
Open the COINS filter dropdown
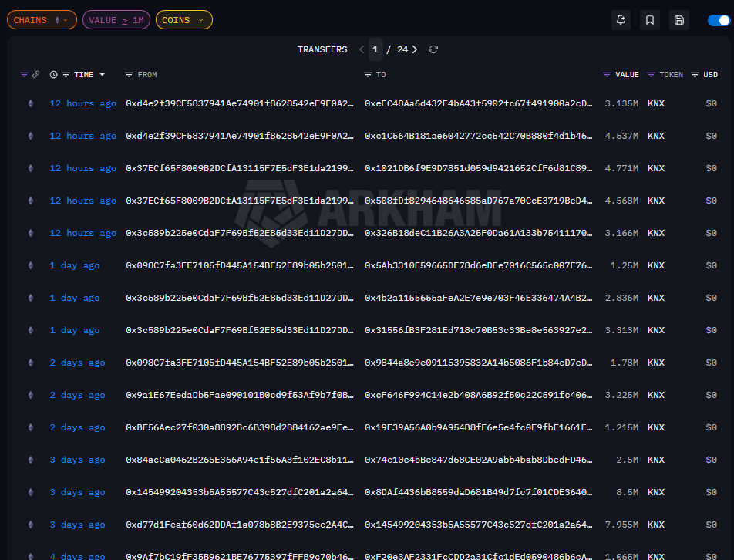[184, 20]
